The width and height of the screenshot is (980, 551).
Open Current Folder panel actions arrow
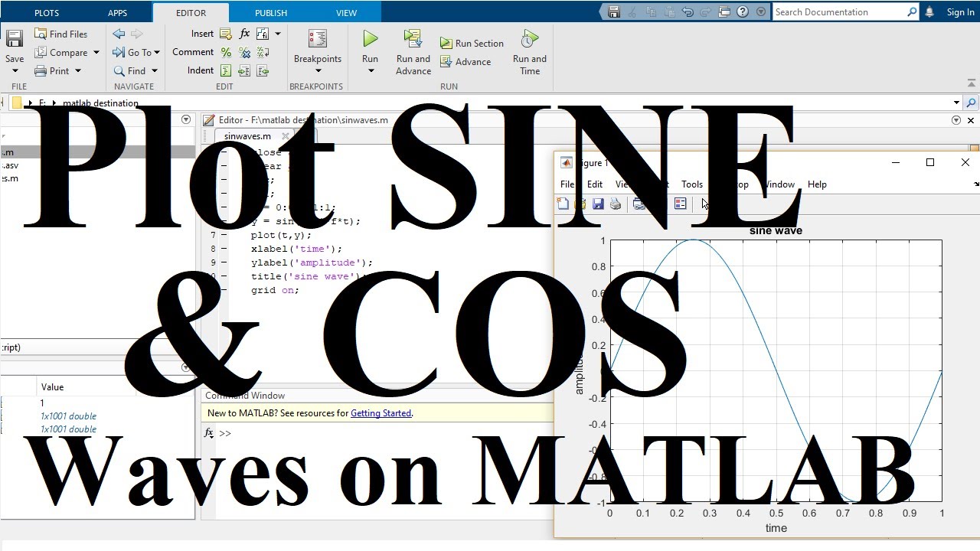185,119
